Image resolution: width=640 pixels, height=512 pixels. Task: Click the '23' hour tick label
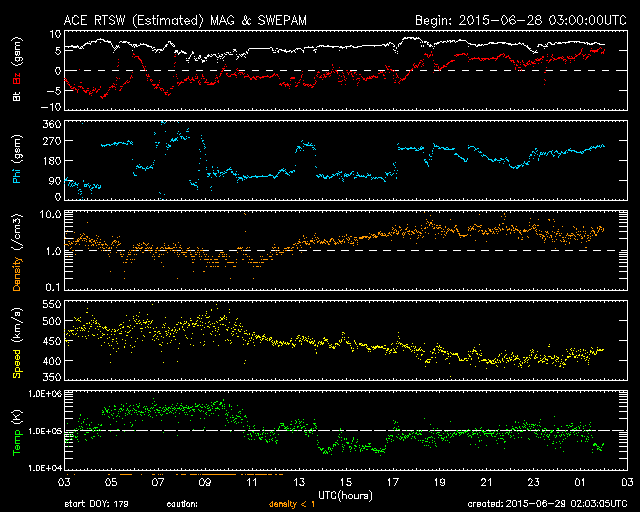point(533,483)
